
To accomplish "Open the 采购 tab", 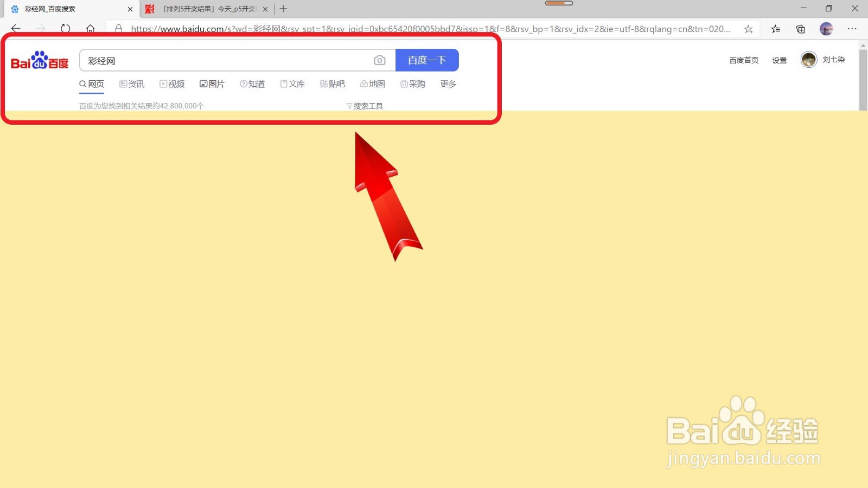I will (413, 84).
